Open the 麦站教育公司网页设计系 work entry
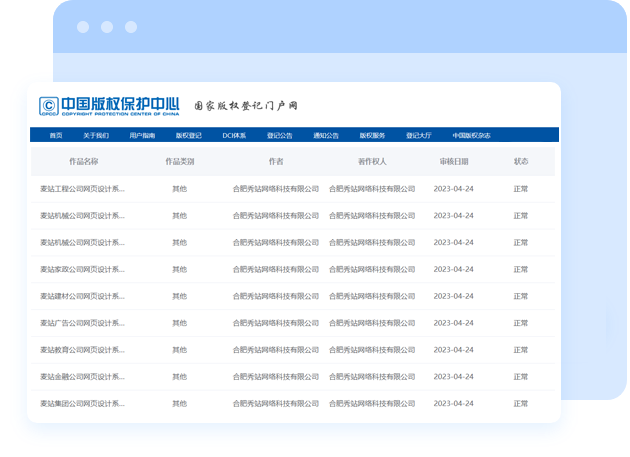 pos(83,350)
